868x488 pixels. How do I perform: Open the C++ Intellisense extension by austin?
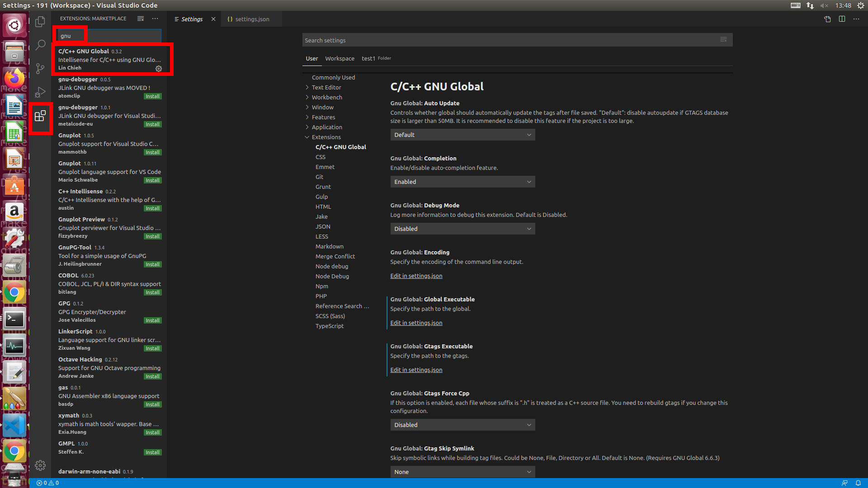109,199
